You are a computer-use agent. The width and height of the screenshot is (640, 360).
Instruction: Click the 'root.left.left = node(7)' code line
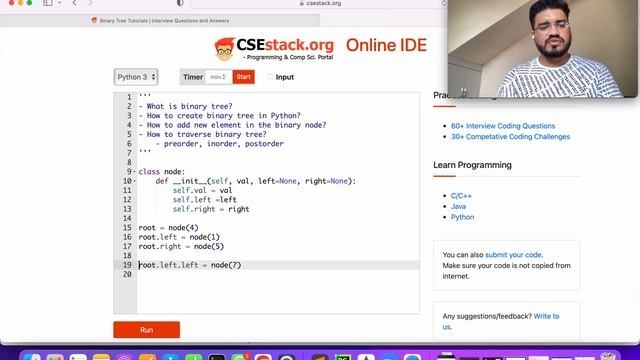coord(190,265)
